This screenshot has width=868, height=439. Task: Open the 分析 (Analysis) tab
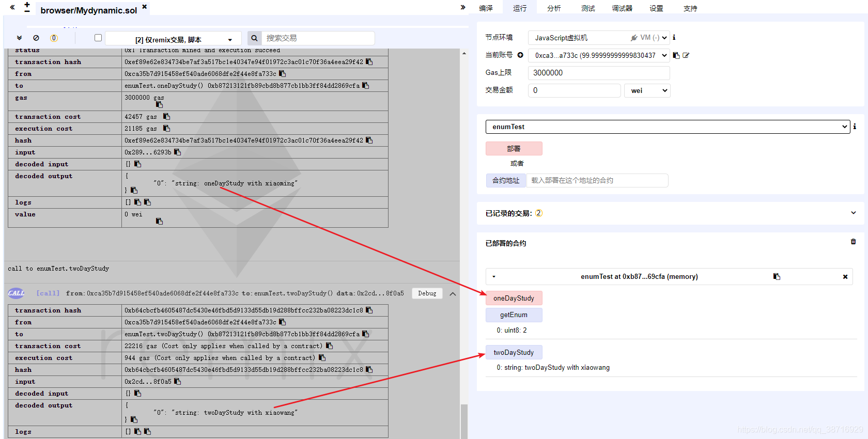[x=554, y=8]
